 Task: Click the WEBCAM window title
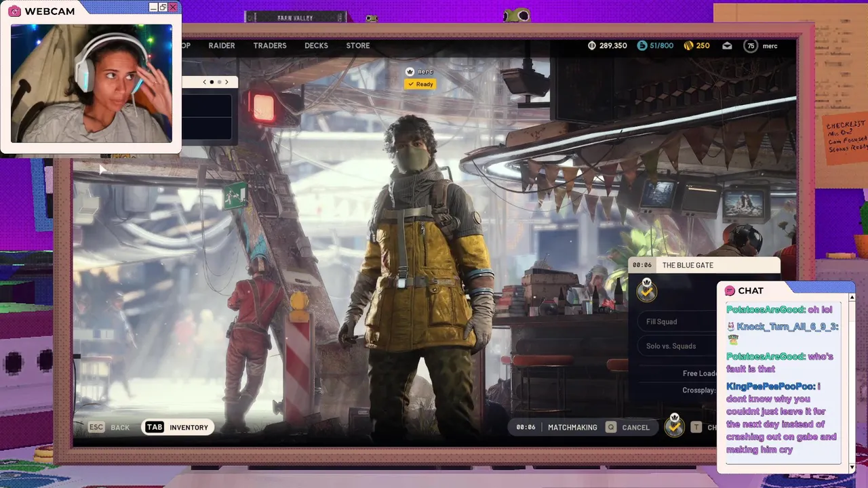click(x=50, y=11)
